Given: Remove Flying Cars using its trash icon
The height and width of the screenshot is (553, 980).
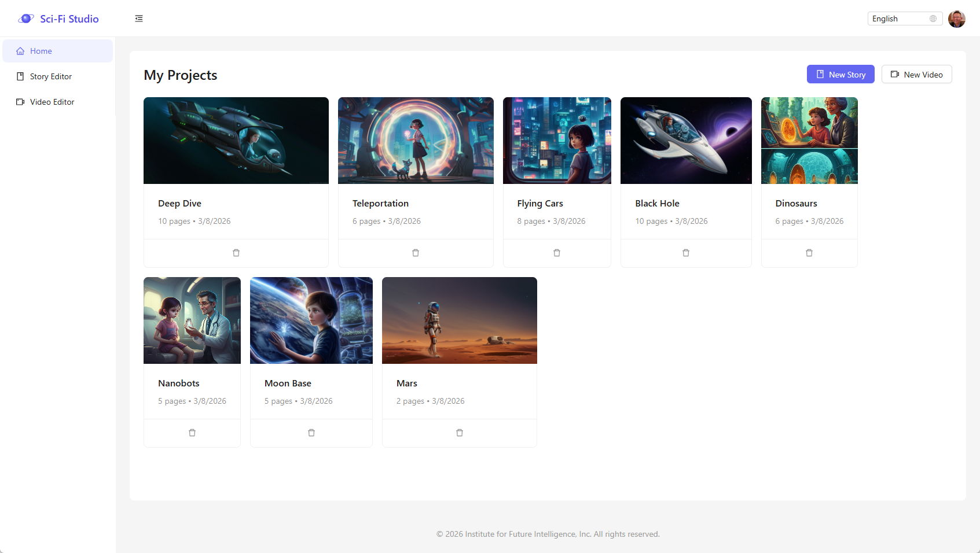Looking at the screenshot, I should (x=557, y=253).
